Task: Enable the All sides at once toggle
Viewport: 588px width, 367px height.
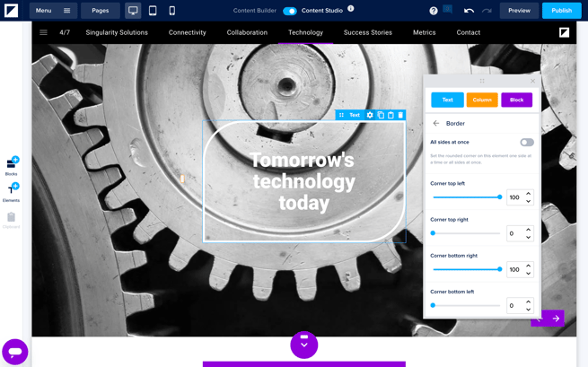Action: [x=527, y=142]
